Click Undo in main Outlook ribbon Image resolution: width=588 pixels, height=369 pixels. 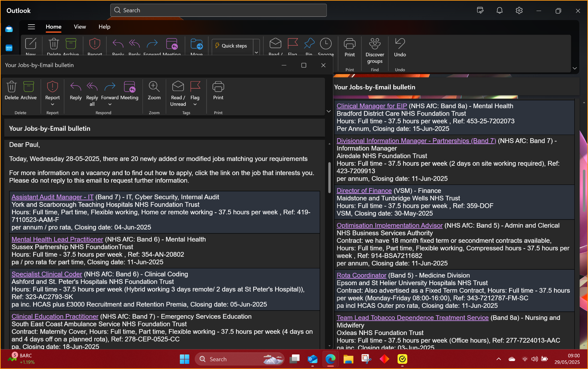400,47
